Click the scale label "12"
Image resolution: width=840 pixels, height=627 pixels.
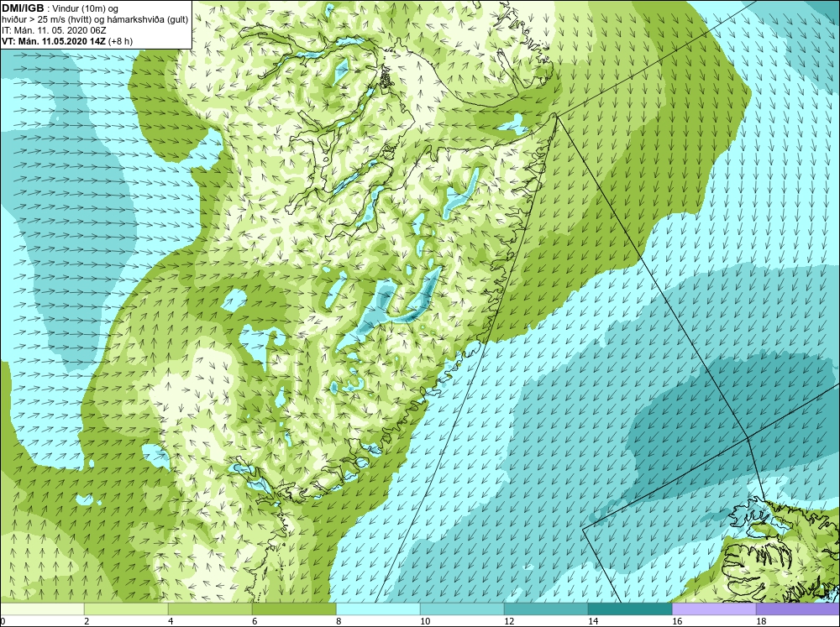pyautogui.click(x=509, y=621)
